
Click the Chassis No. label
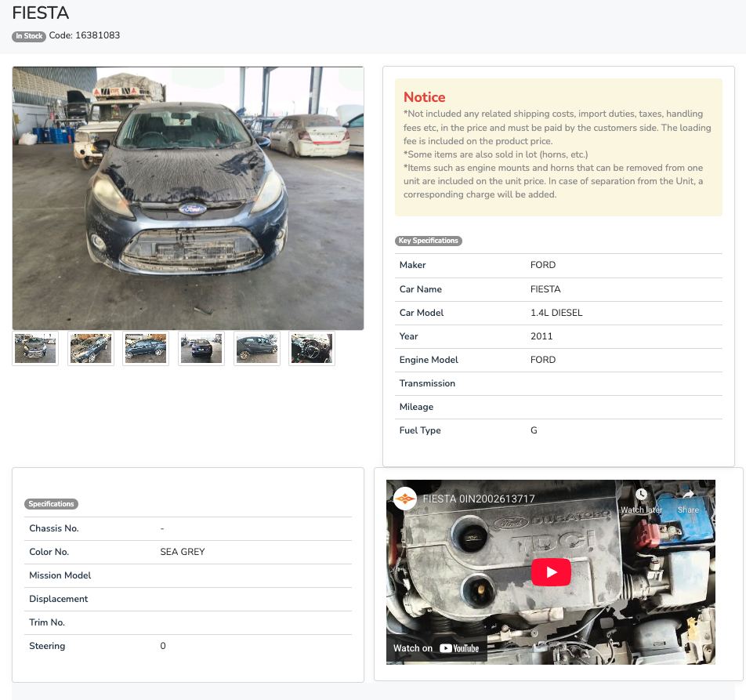coord(54,528)
